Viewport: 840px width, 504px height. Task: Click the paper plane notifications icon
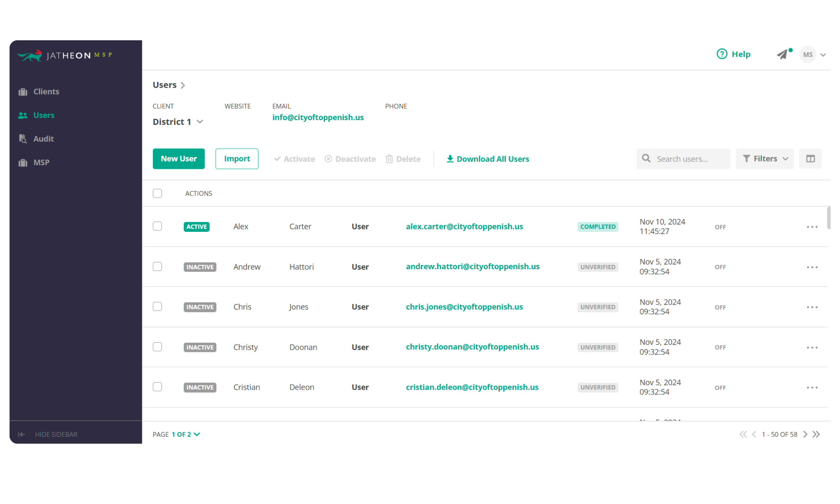(782, 55)
